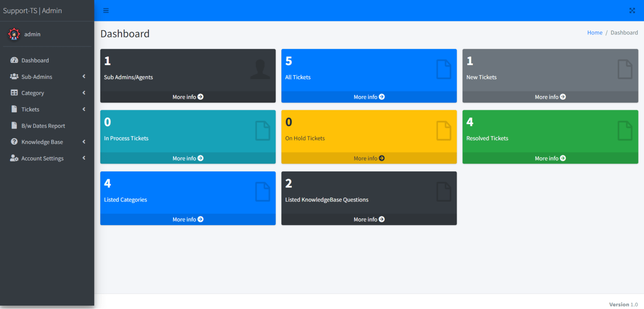Click the Knowledge Base question mark icon
This screenshot has width=644, height=309.
[x=13, y=142]
